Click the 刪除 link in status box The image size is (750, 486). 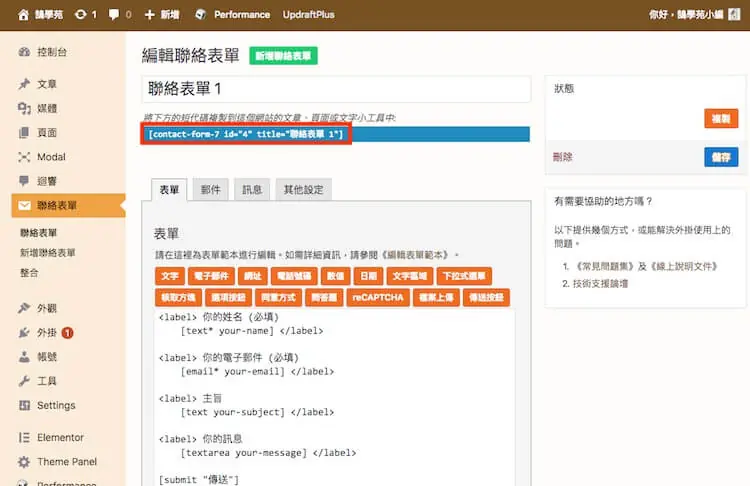[x=562, y=157]
